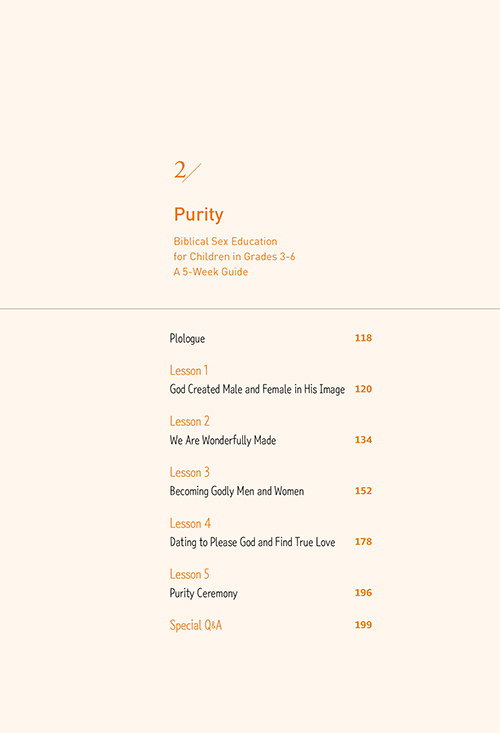Viewport: 500px width, 733px height.
Task: Open the Lesson 1 heading
Action: (188, 370)
